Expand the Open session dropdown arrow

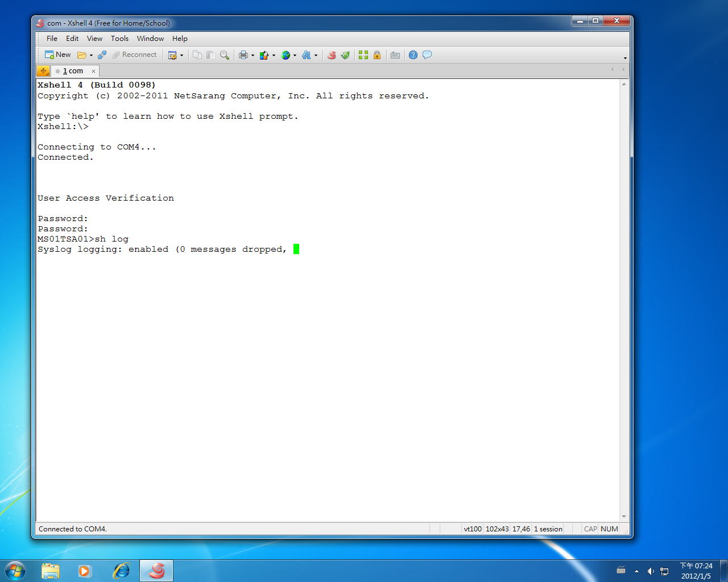point(91,56)
